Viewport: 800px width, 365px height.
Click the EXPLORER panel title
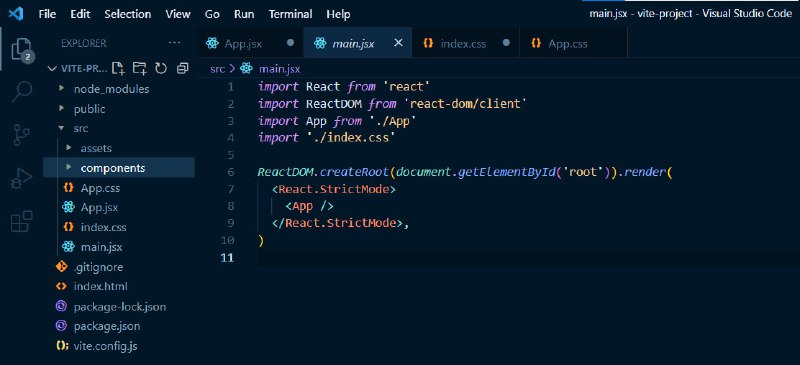tap(84, 43)
